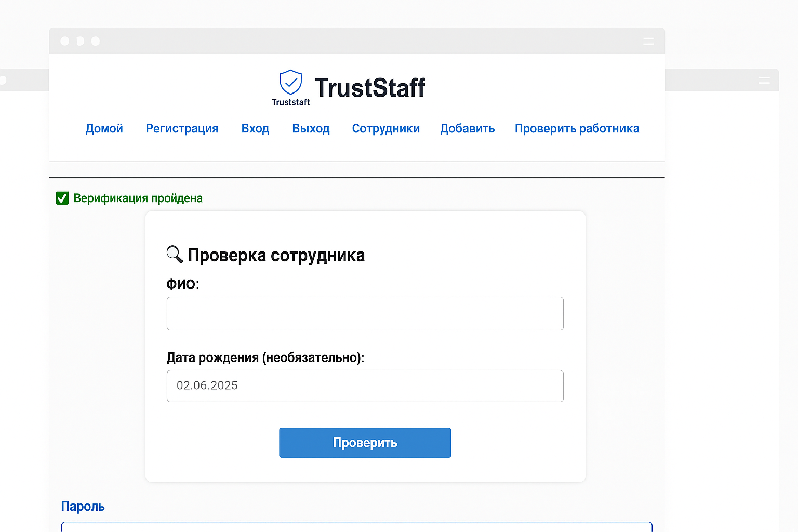Click the Верификация пройдена status text
The image size is (798, 532).
pos(138,198)
